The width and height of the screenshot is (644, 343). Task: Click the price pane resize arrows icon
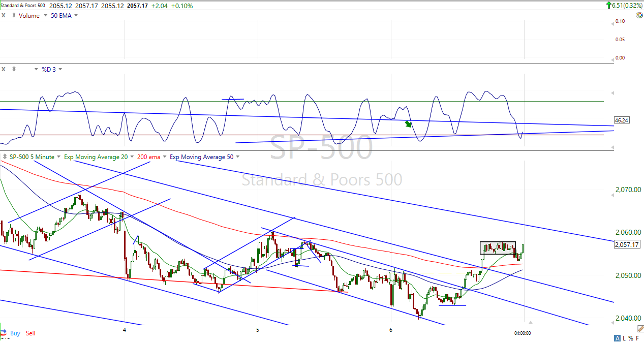[5, 157]
